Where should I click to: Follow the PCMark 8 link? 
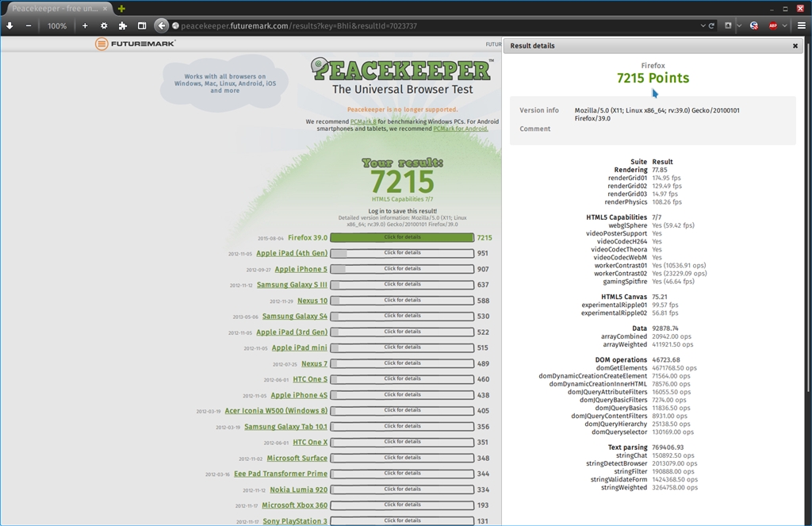363,121
